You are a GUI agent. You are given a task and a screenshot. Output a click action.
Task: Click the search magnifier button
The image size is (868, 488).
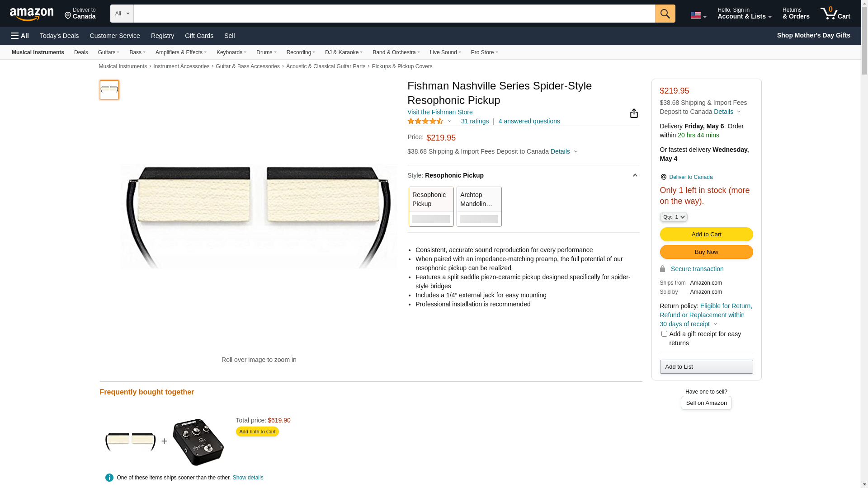tap(665, 14)
